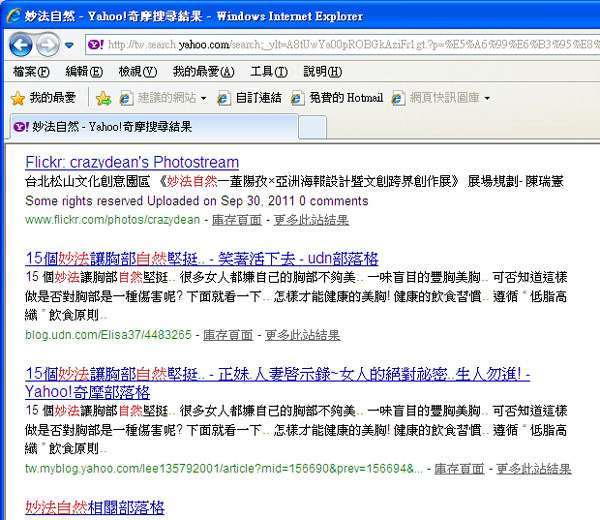Click the Yahoo favicon in address bar
The height and width of the screenshot is (520, 600).
click(x=96, y=45)
